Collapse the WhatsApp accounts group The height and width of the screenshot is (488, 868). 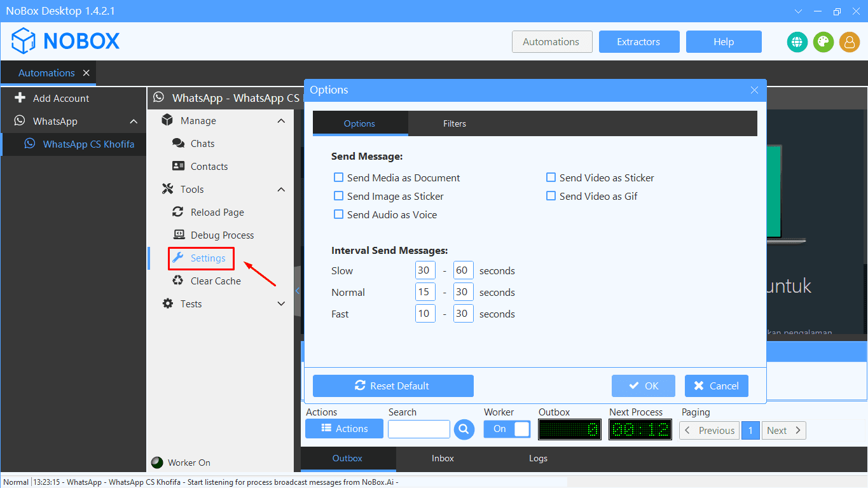134,122
